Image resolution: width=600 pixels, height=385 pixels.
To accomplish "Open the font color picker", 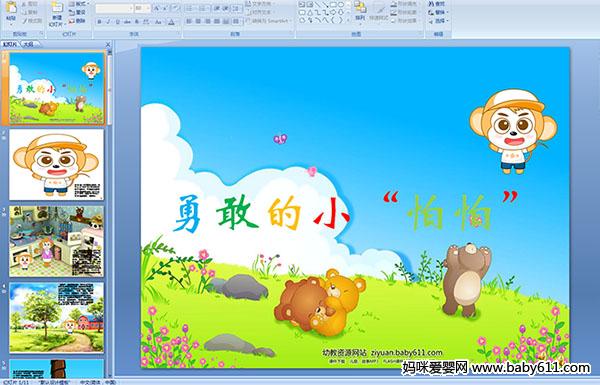I will [172, 22].
